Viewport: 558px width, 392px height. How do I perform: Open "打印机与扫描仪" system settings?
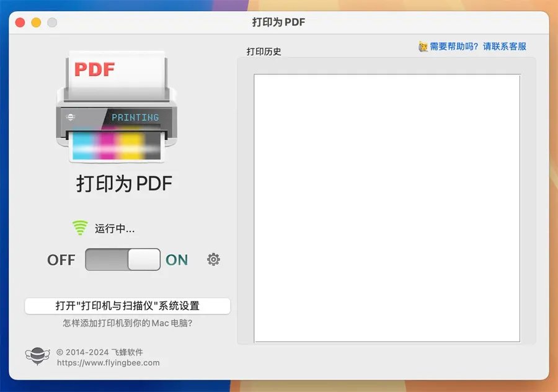(127, 306)
